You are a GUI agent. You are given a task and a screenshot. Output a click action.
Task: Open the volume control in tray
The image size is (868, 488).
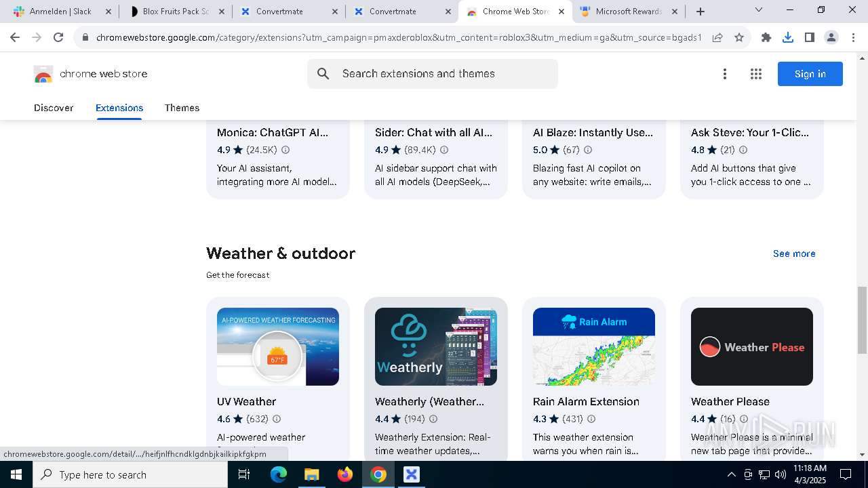point(781,474)
